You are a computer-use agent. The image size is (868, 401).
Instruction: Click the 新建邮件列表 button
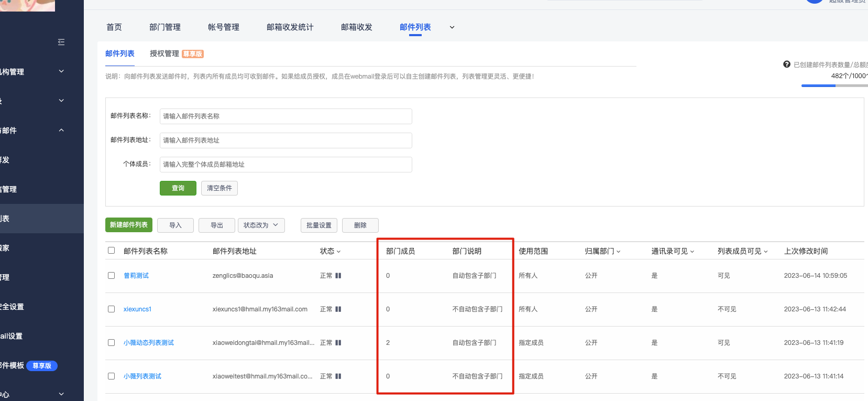pyautogui.click(x=129, y=225)
